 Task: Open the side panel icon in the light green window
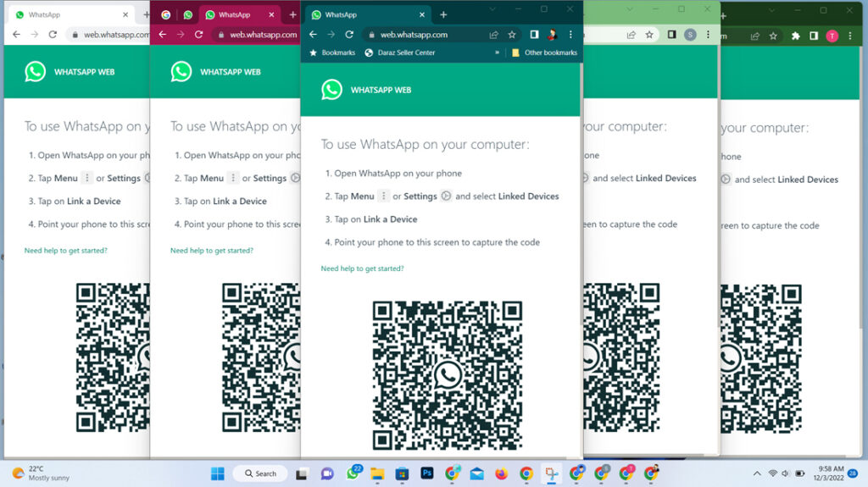(x=671, y=35)
